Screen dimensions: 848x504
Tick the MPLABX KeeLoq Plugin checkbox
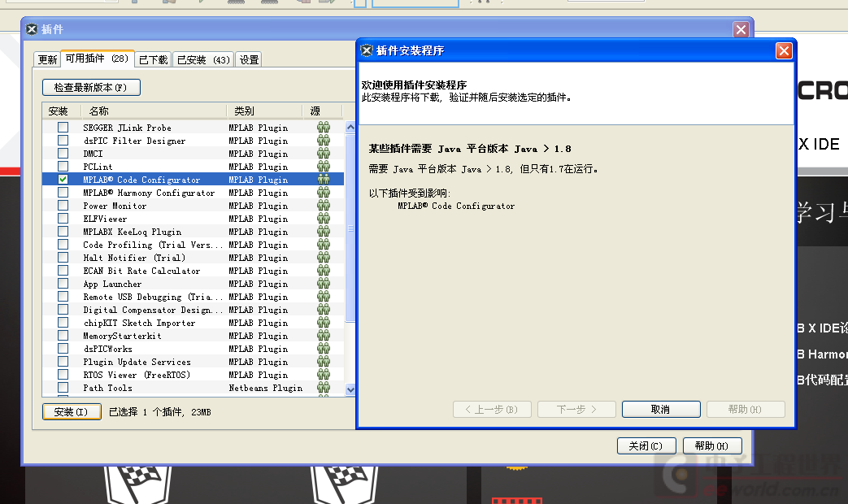(63, 232)
